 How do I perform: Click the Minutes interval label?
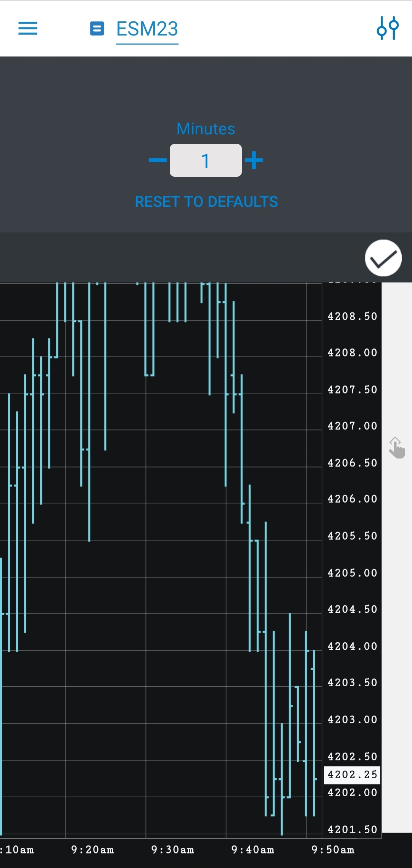click(206, 129)
